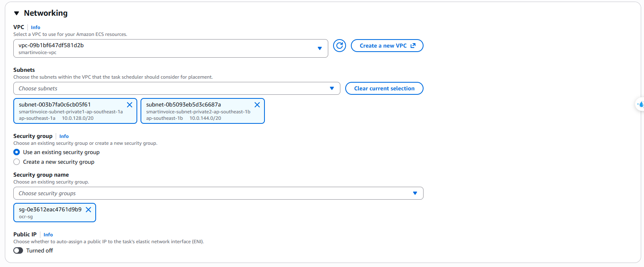The image size is (644, 267).
Task: Open the Choose subnets dropdown
Action: 176,88
